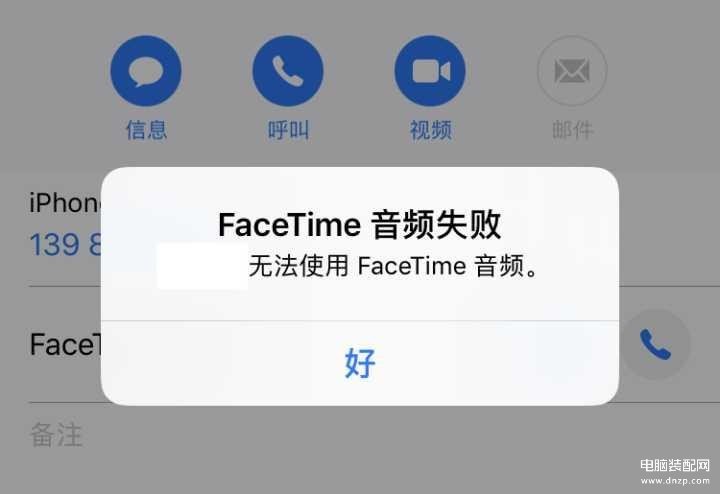Tap the FaceTime row label
Image resolution: width=720 pixels, height=494 pixels.
[65, 344]
